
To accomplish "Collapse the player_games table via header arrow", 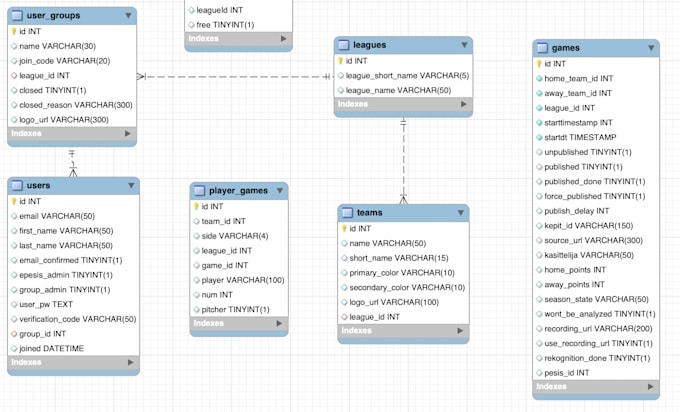I will point(280,191).
